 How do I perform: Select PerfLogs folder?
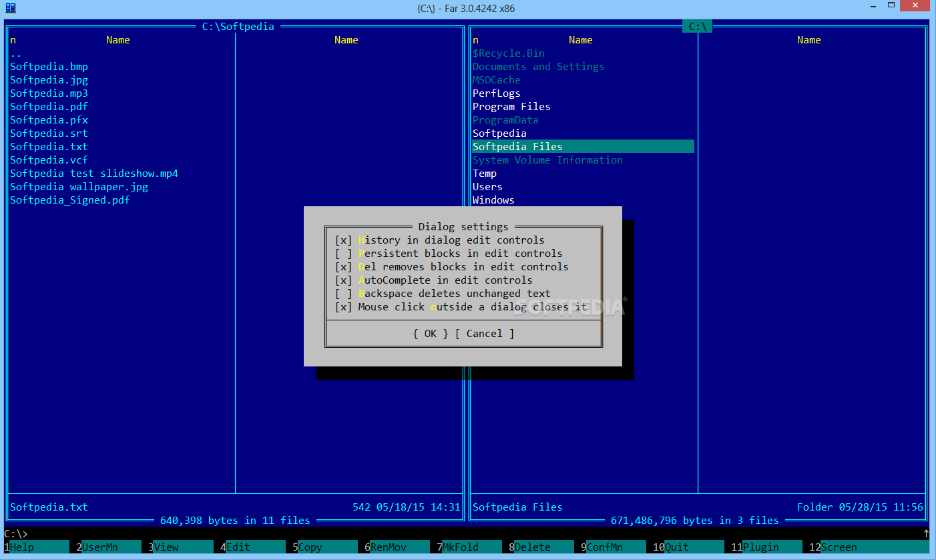pos(497,93)
